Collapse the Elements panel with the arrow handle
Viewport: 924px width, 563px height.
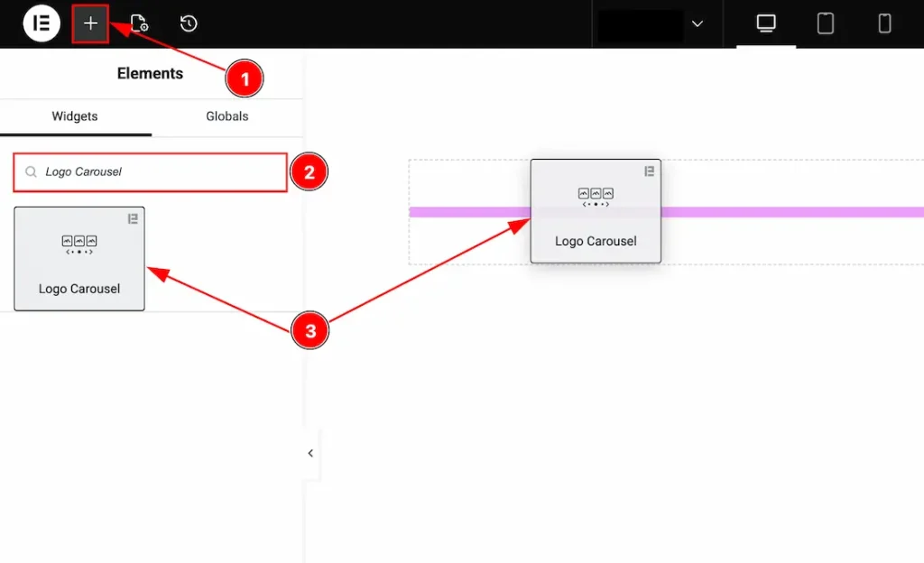(x=310, y=453)
